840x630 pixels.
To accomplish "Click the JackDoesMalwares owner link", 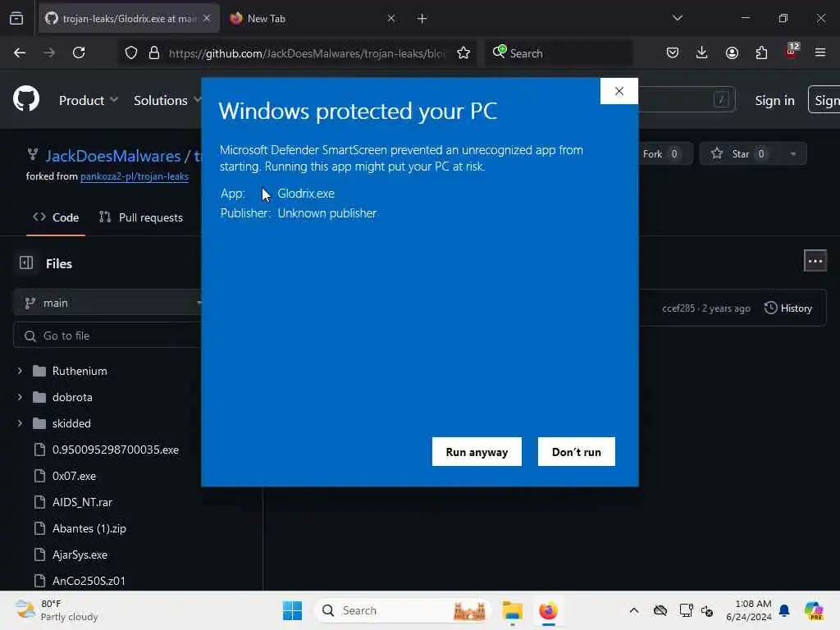I will (113, 156).
